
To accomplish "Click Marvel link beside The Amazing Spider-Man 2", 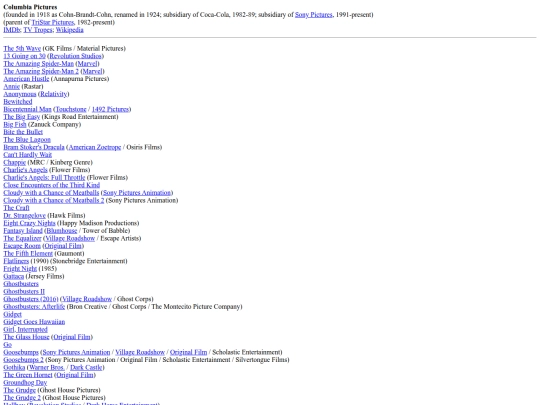I will [x=92, y=71].
